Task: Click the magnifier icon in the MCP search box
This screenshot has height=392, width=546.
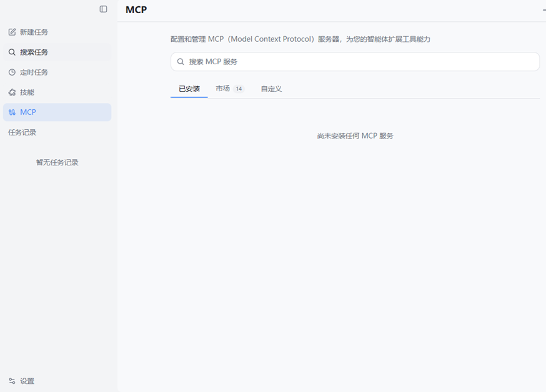Action: [181, 62]
